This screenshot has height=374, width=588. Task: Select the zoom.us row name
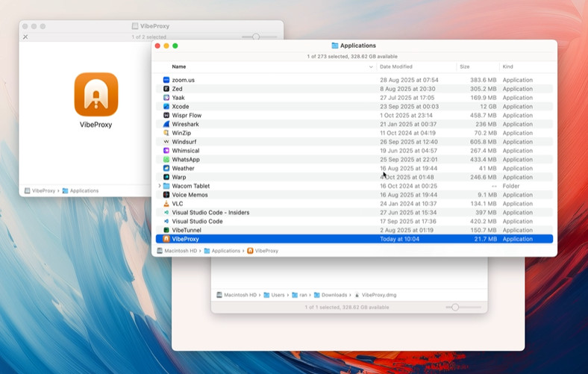pyautogui.click(x=183, y=80)
